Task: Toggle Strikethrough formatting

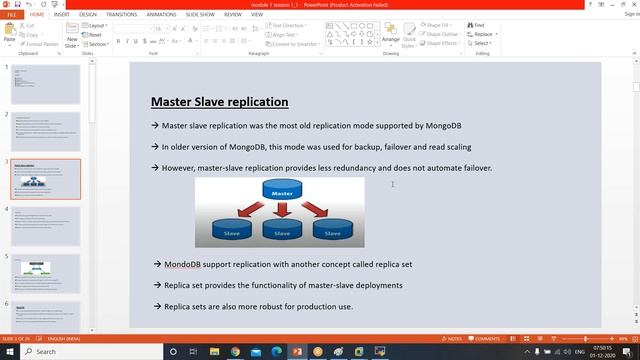Action: coord(153,41)
